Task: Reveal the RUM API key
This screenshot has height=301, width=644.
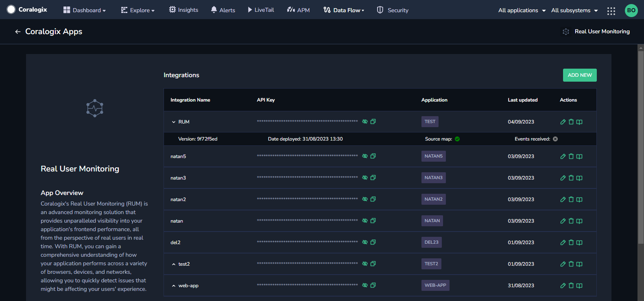Action: click(365, 121)
